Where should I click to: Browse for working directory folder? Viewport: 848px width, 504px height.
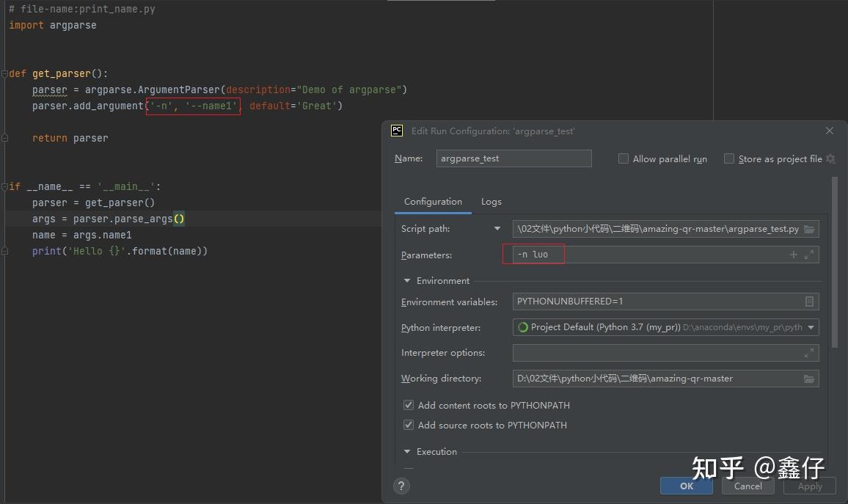[x=809, y=379]
